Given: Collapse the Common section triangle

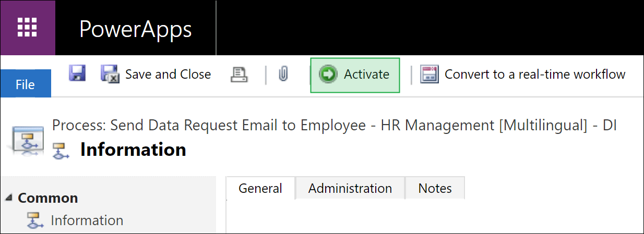Looking at the screenshot, I should point(9,198).
